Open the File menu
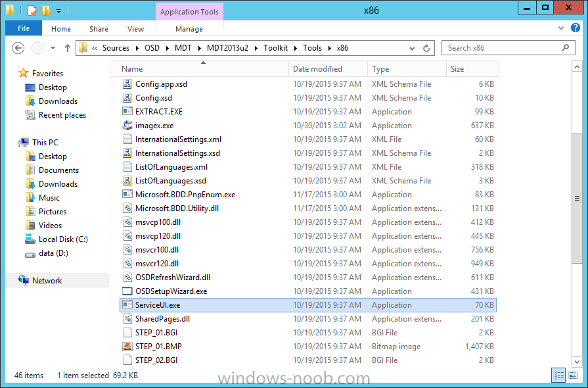The width and height of the screenshot is (588, 388). [x=24, y=28]
